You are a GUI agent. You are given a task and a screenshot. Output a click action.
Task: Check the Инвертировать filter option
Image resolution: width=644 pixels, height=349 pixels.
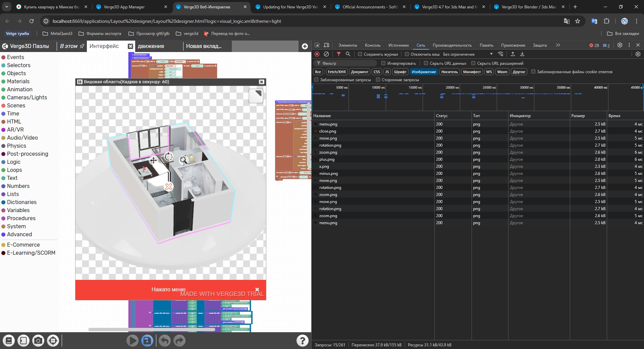click(383, 63)
